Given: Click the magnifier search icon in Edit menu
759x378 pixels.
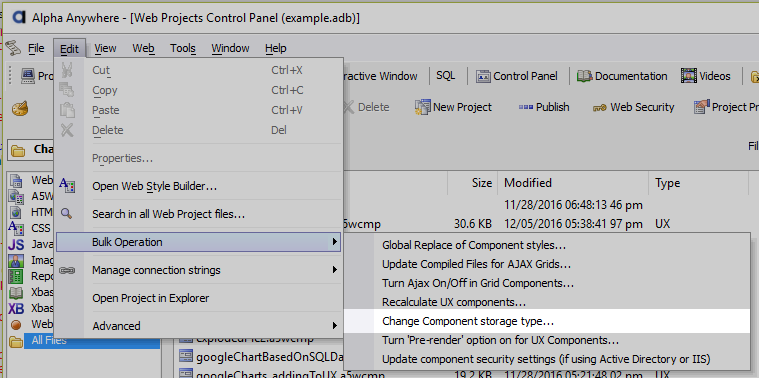Looking at the screenshot, I should point(67,213).
